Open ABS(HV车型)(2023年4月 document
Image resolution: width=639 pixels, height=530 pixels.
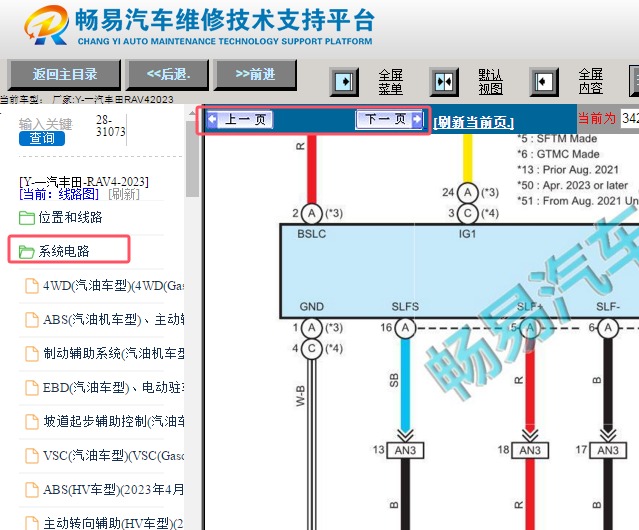point(114,489)
